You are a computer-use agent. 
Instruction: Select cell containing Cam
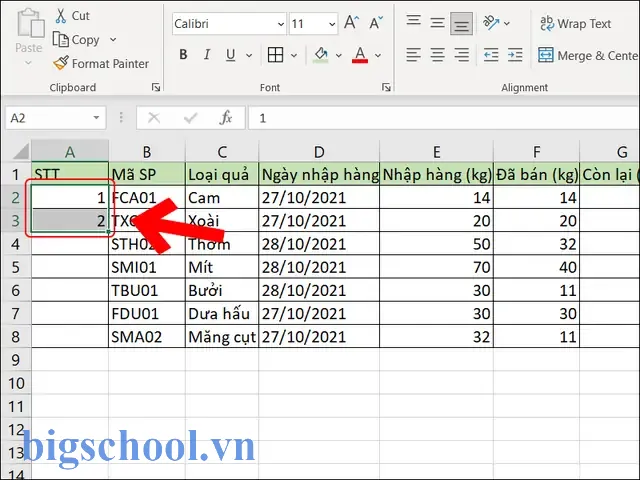click(x=222, y=198)
